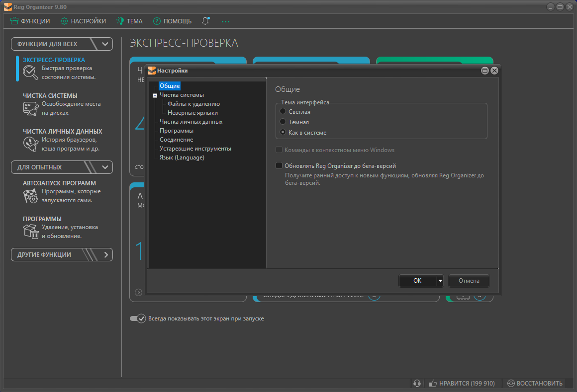
Task: Select Программы in the settings tree
Action: click(177, 131)
